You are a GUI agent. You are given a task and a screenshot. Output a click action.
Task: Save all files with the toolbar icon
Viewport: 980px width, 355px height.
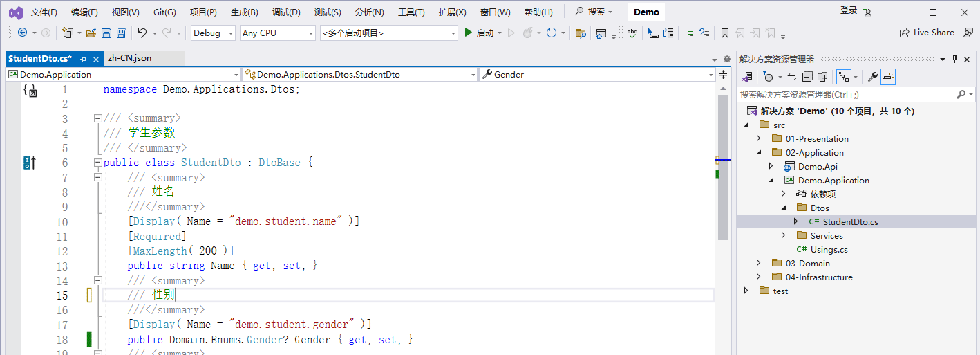121,33
